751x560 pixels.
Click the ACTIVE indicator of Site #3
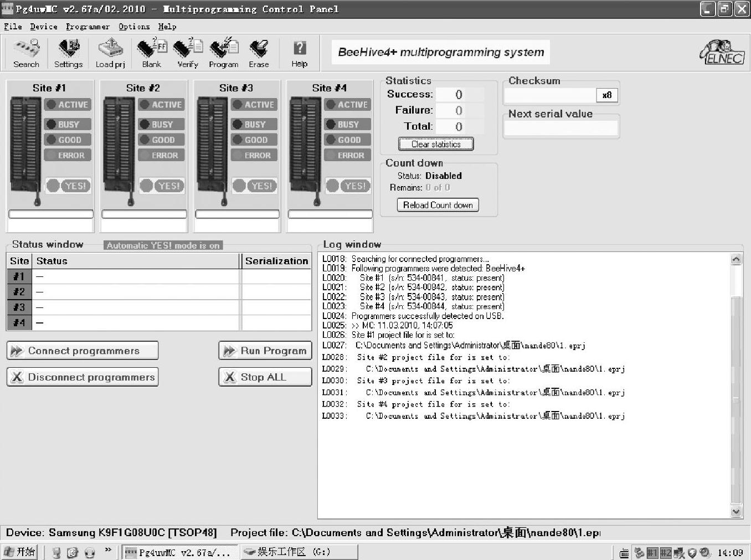point(254,105)
